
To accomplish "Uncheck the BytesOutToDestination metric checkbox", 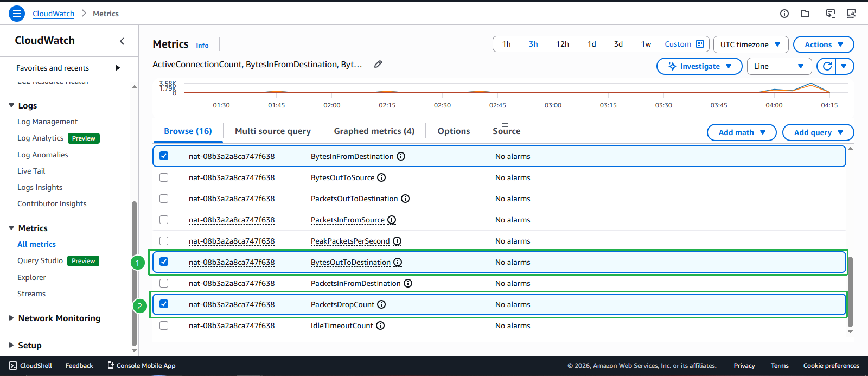I will coord(164,262).
